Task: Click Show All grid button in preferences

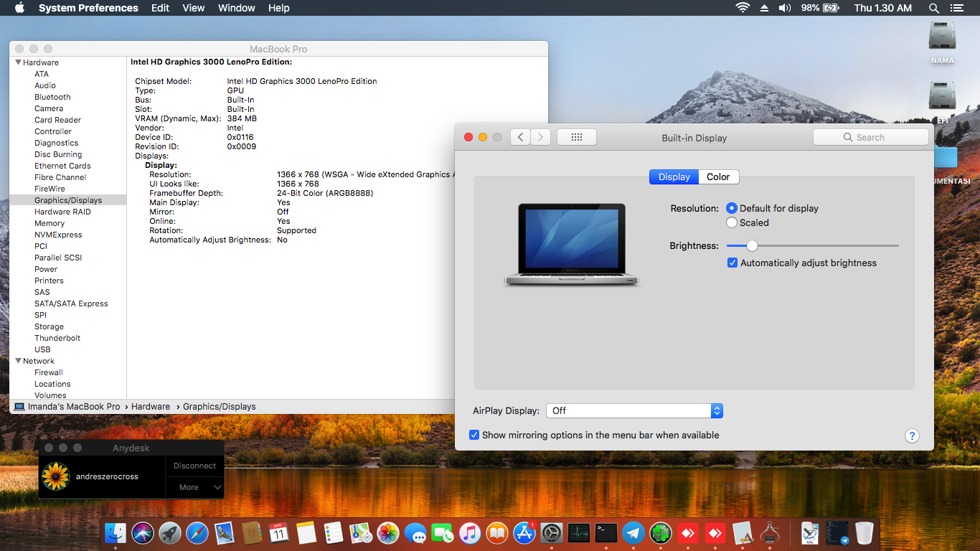Action: coord(577,137)
